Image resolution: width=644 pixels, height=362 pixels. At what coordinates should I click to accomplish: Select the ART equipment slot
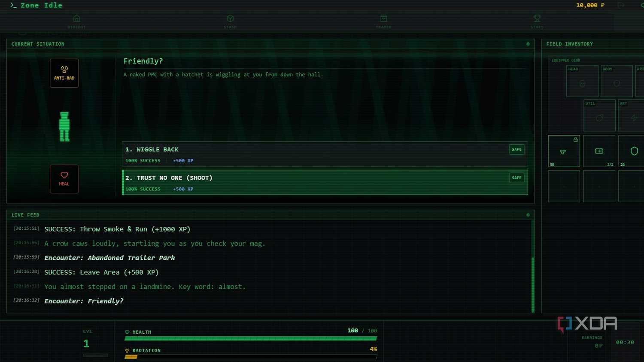coord(631,116)
